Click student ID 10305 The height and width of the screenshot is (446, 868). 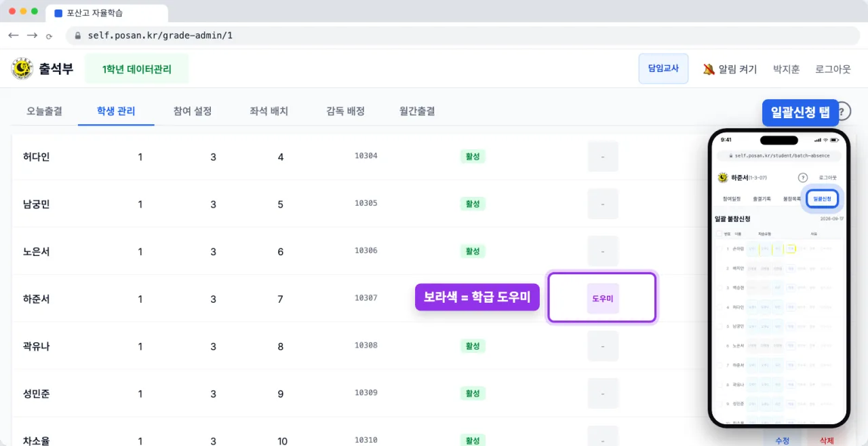point(366,204)
